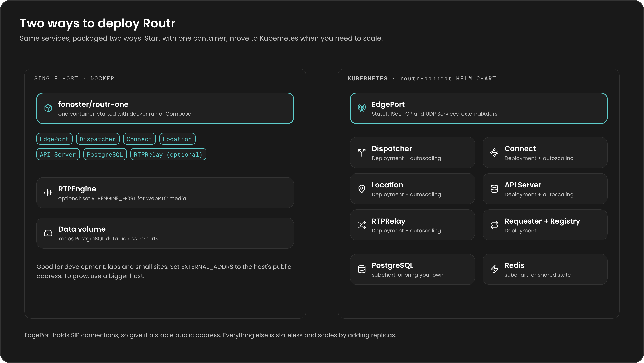Click 'Deployment + autoscaling' under RTPRelay
Screen dimensions: 644x363
coord(406,231)
